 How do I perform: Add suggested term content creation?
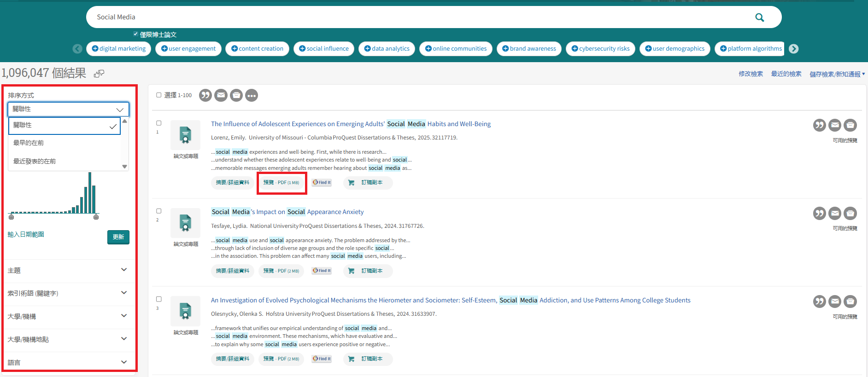point(257,49)
